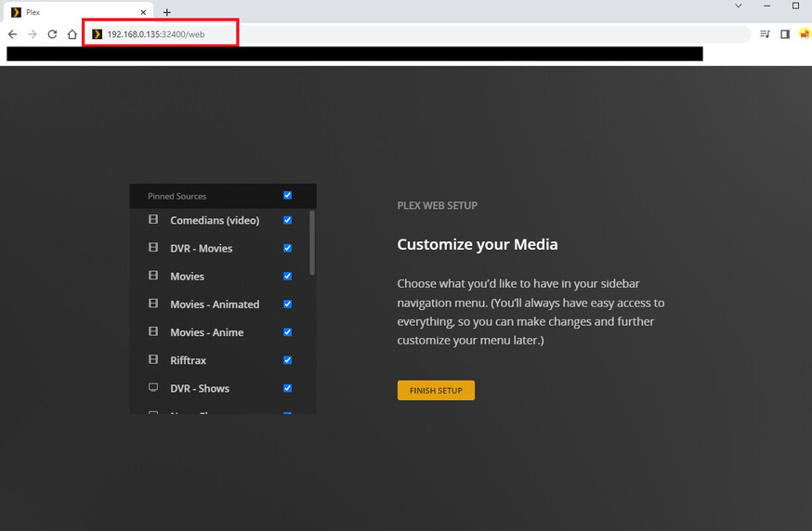Close the Plex tab
The width and height of the screenshot is (812, 531).
143,12
